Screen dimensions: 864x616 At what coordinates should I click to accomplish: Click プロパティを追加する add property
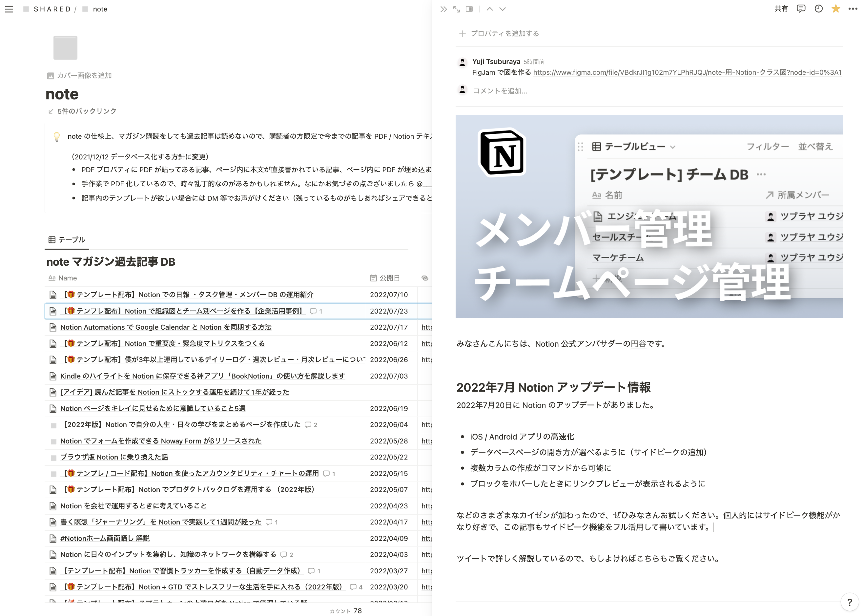point(499,33)
